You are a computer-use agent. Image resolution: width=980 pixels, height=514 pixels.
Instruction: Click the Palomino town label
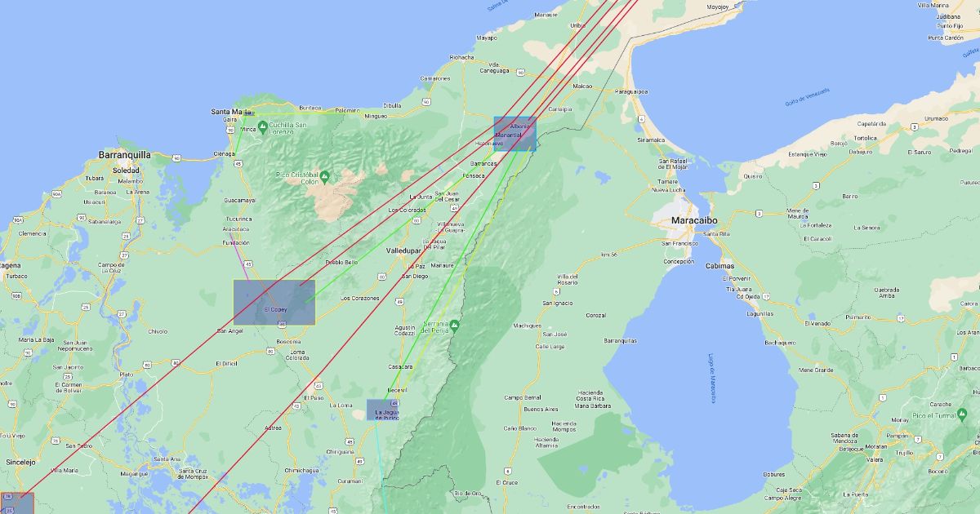pyautogui.click(x=347, y=109)
